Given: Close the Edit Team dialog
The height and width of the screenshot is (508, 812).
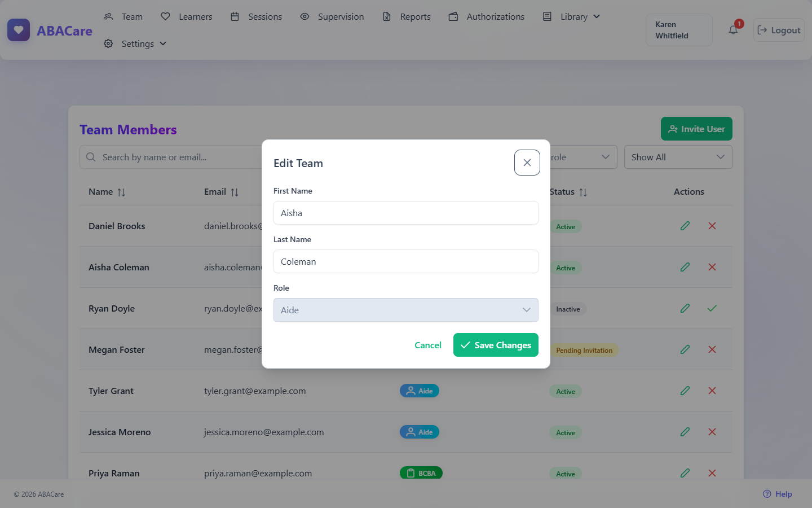Looking at the screenshot, I should tap(527, 163).
